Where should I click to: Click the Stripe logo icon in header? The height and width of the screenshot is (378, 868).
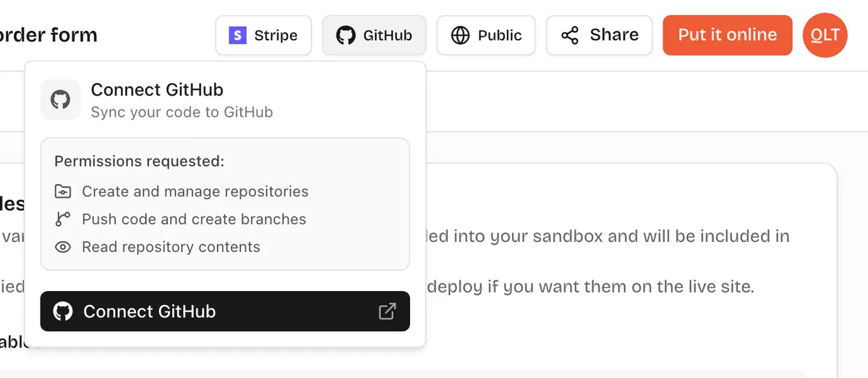237,35
